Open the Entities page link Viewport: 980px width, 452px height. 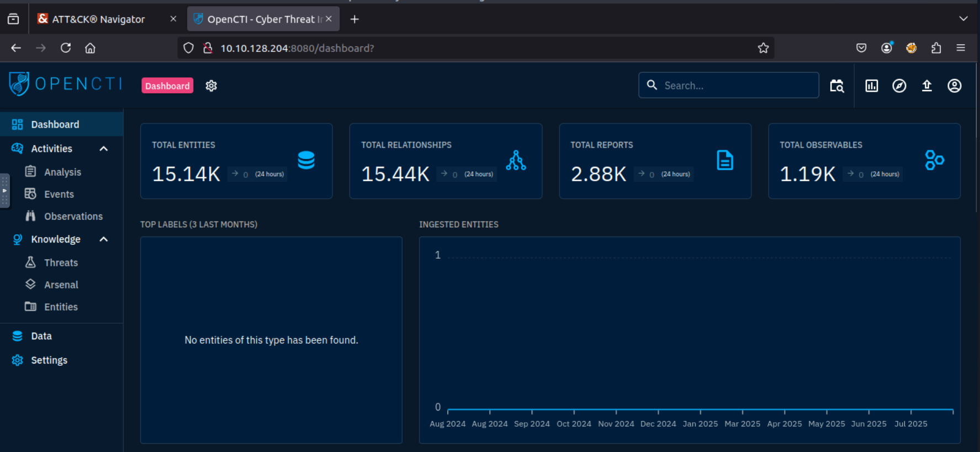pyautogui.click(x=61, y=307)
